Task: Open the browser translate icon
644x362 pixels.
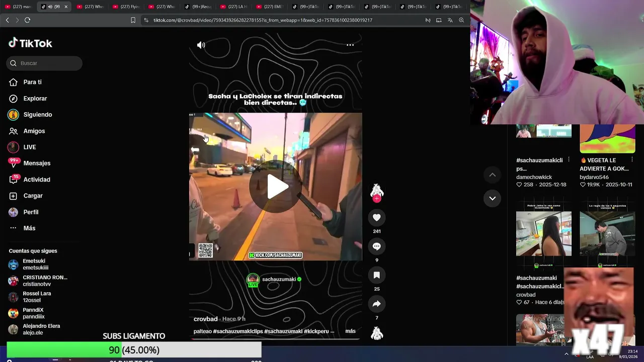Action: coord(450,20)
